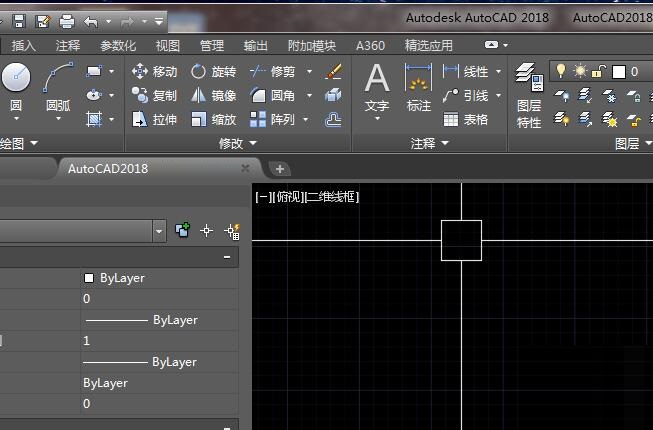Select the Rotate (旋转) tool
Image resolution: width=653 pixels, height=430 pixels.
[x=214, y=72]
